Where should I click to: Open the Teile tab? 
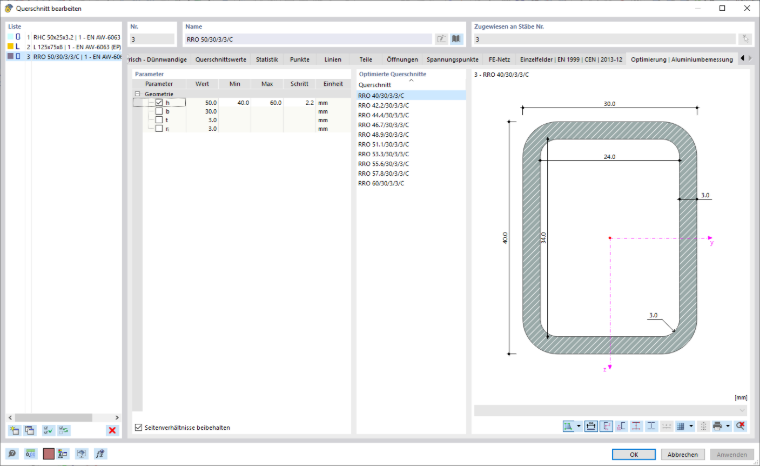click(x=366, y=59)
